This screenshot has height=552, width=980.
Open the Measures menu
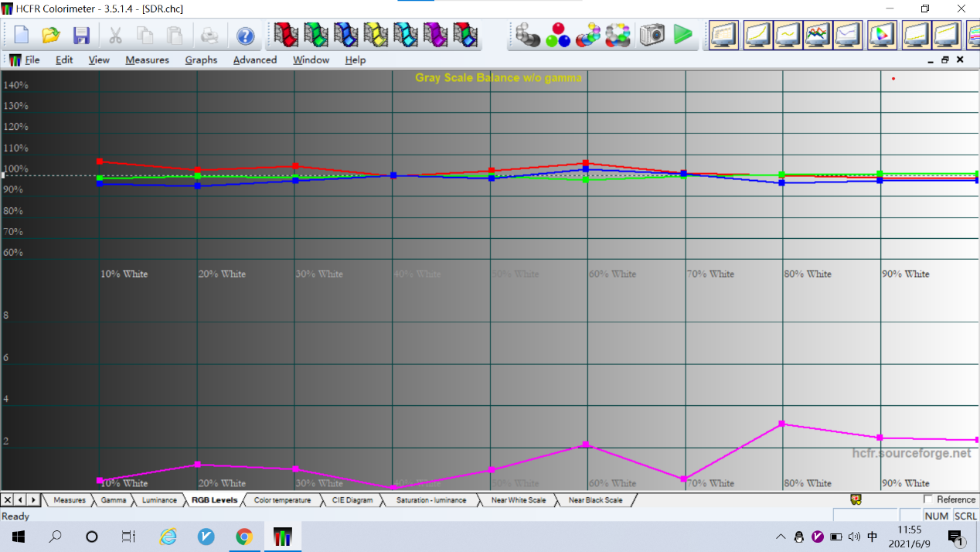point(147,60)
